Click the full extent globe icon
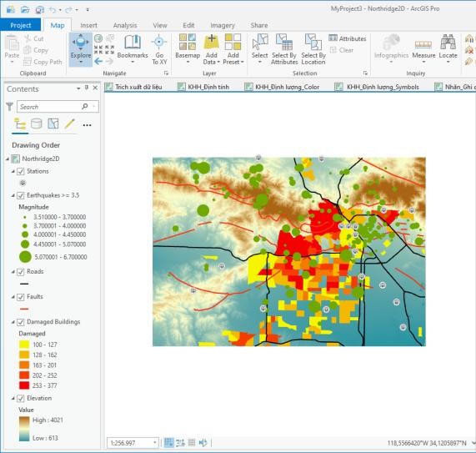The width and height of the screenshot is (476, 453). (x=98, y=38)
